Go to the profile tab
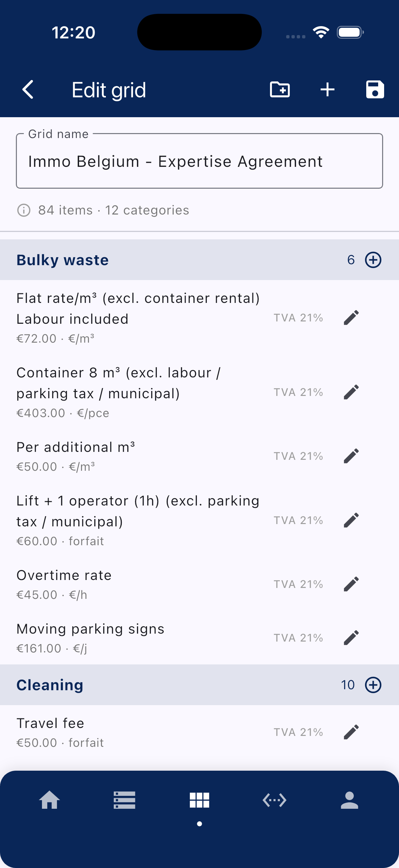 tap(349, 800)
